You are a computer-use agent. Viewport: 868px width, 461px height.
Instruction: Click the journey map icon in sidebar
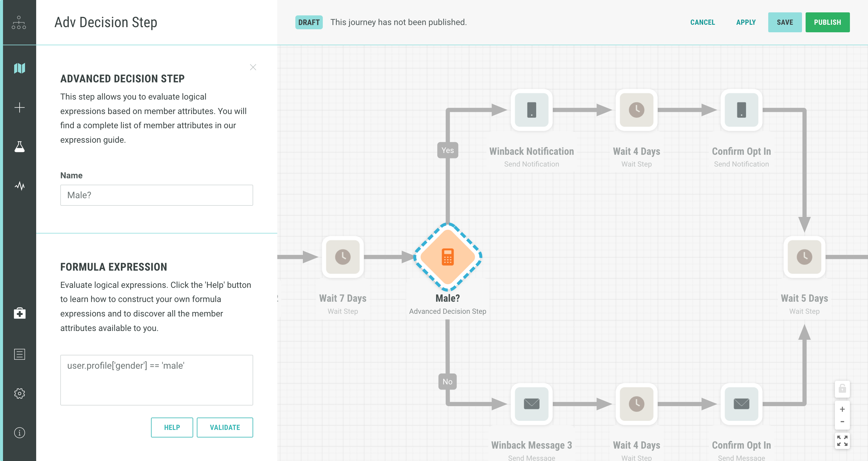pos(20,68)
